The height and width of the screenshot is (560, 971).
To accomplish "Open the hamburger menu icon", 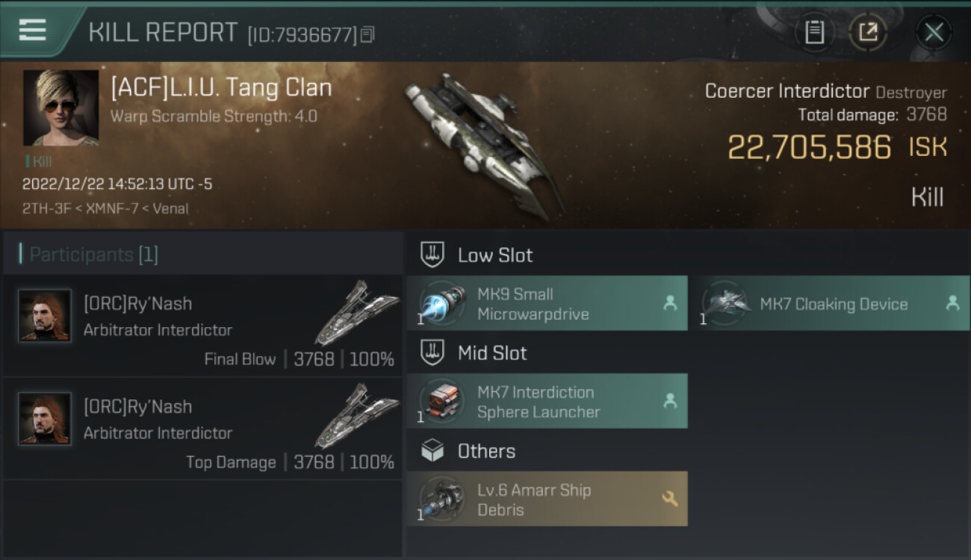I will (32, 31).
